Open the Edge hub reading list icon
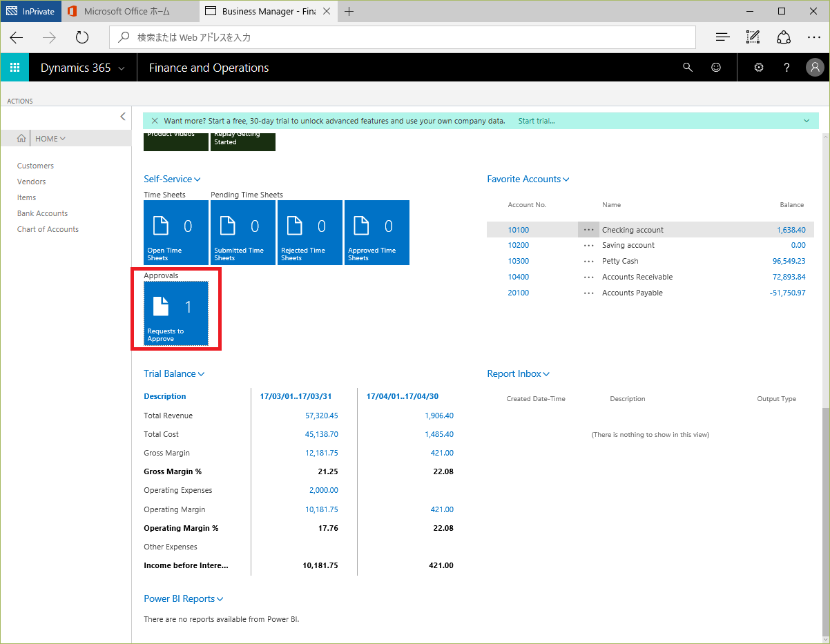 (x=722, y=37)
